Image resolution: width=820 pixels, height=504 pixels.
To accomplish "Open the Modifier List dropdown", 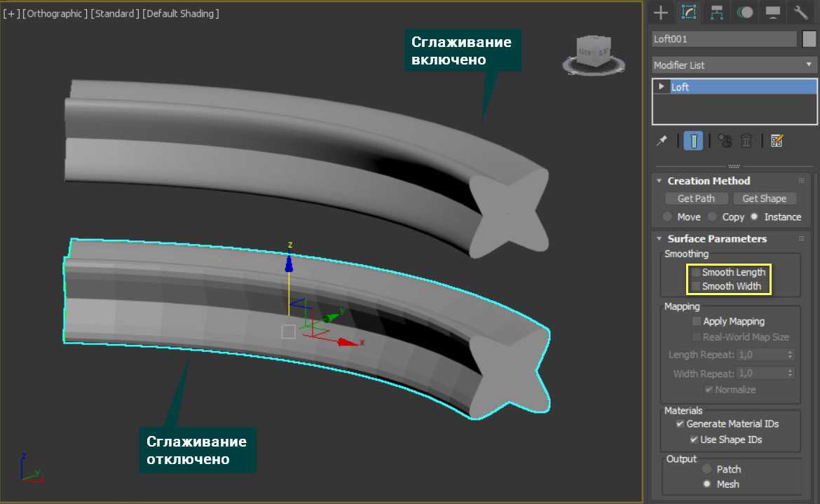I will (x=734, y=65).
